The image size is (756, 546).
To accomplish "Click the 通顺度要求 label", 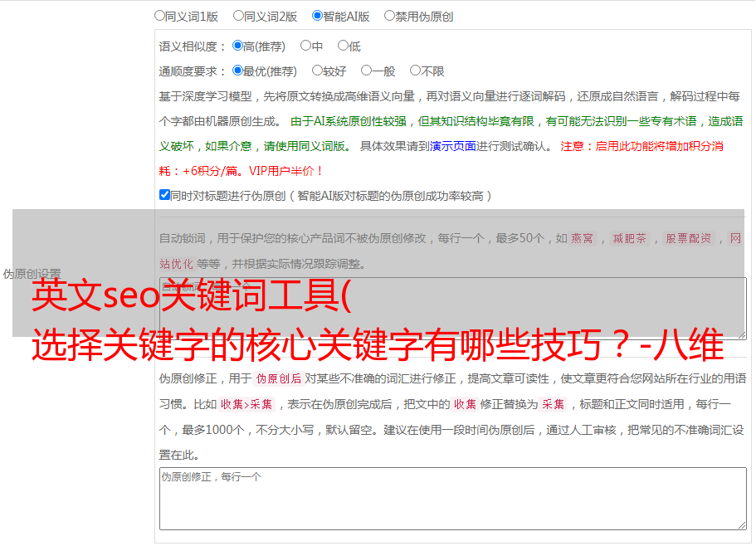I will [x=193, y=71].
